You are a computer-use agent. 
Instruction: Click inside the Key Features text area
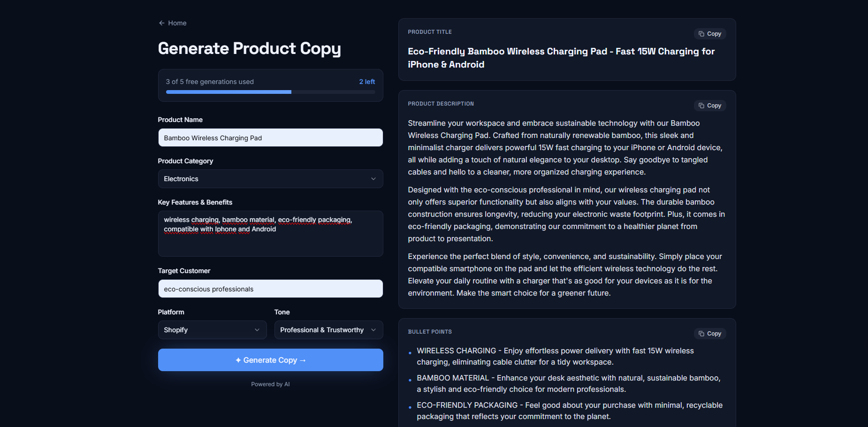point(270,234)
